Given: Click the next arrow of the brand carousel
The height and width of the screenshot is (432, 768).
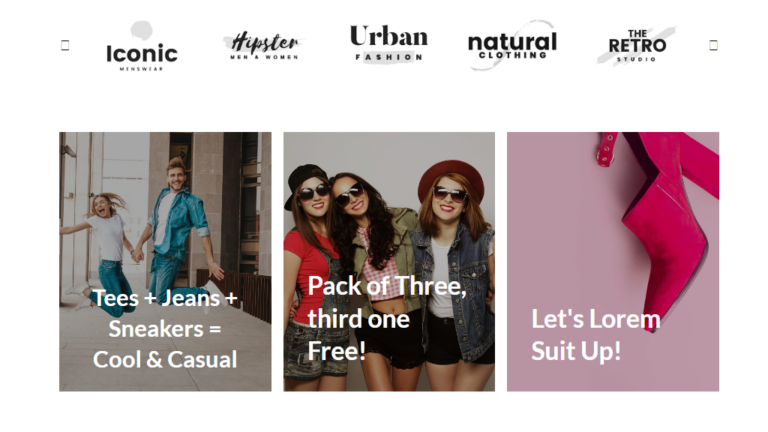Looking at the screenshot, I should pos(713,46).
